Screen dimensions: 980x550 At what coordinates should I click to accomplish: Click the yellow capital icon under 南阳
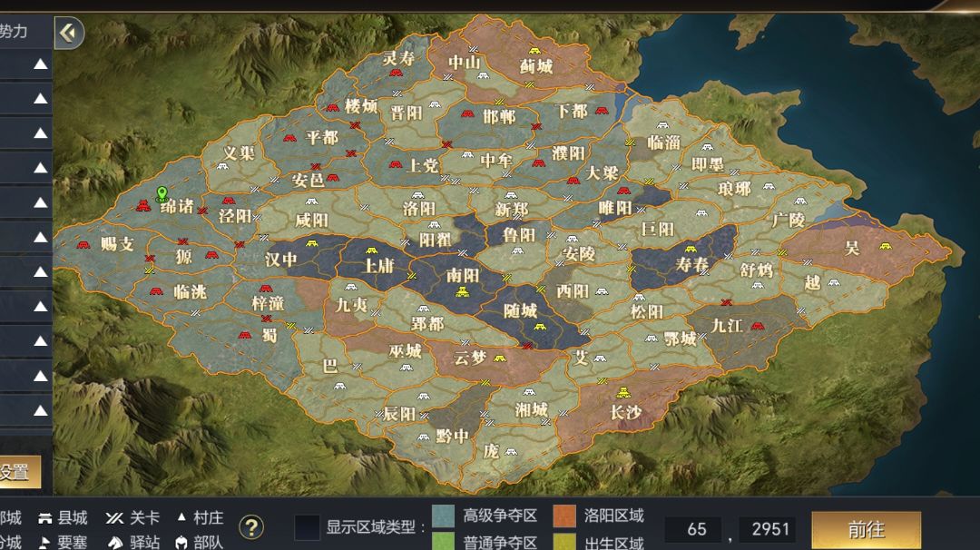click(x=463, y=291)
